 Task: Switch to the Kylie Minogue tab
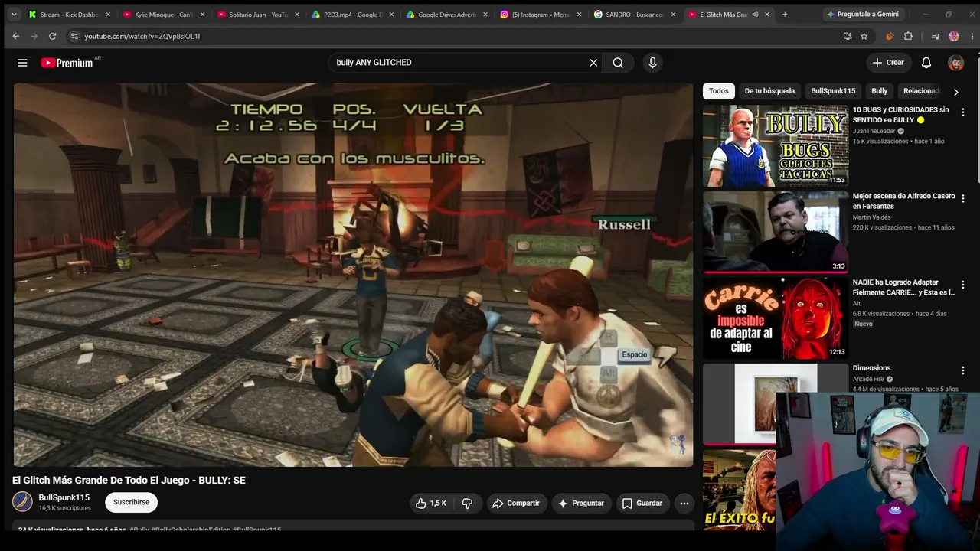tap(164, 15)
